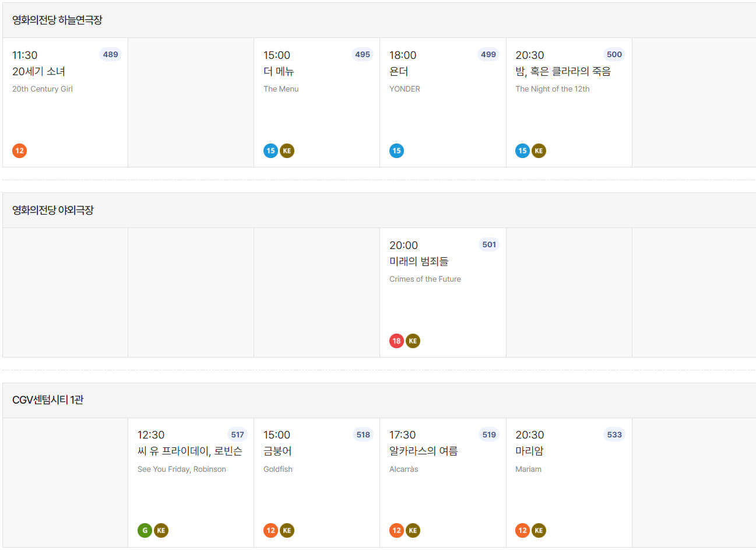Click the Goldfish English title
756x550 pixels.
point(278,469)
